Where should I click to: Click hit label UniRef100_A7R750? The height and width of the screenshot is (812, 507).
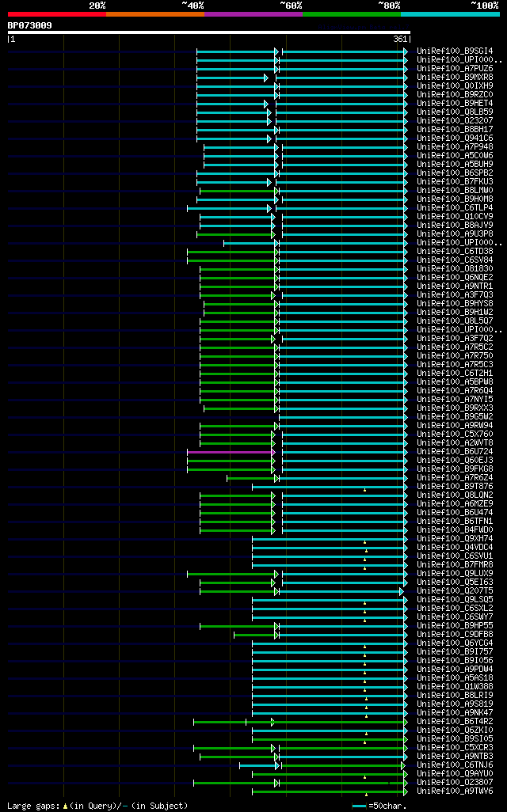coord(456,356)
